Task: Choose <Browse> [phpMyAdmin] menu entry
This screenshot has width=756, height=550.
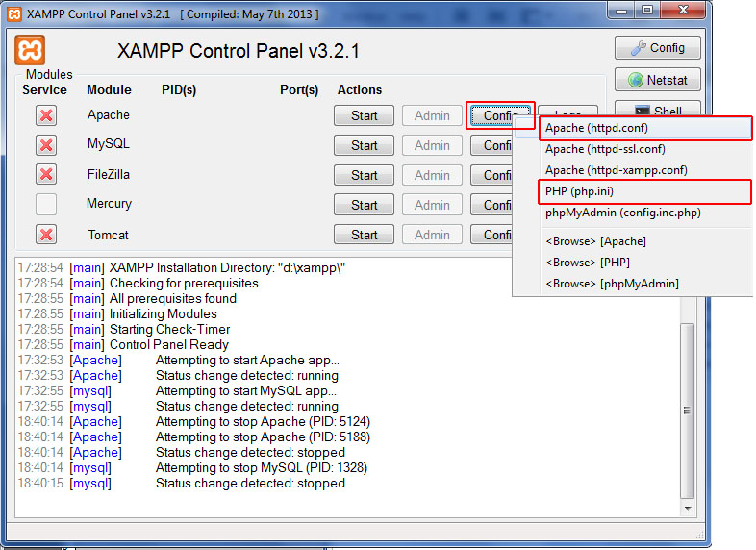Action: click(645, 284)
